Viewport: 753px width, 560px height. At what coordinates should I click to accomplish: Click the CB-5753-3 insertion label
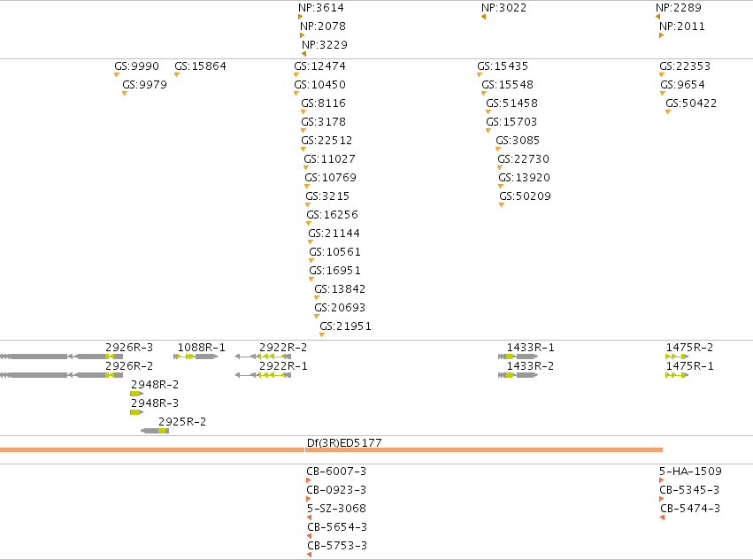pyautogui.click(x=337, y=546)
